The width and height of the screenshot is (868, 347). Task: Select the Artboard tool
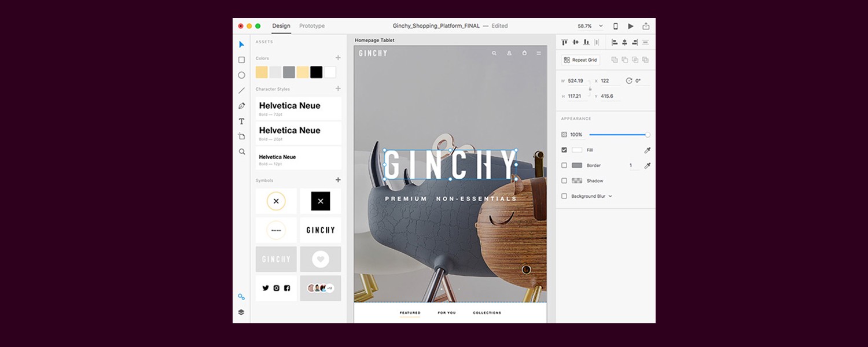(x=241, y=136)
